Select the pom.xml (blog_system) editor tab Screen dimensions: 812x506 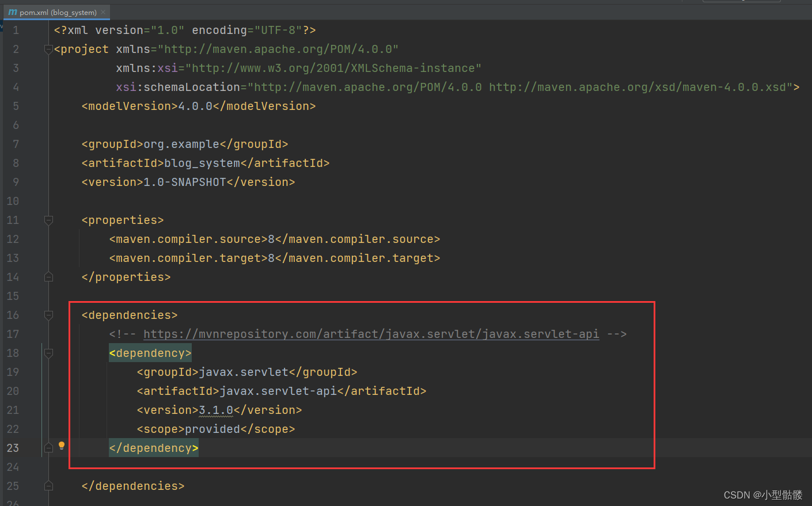(57, 12)
